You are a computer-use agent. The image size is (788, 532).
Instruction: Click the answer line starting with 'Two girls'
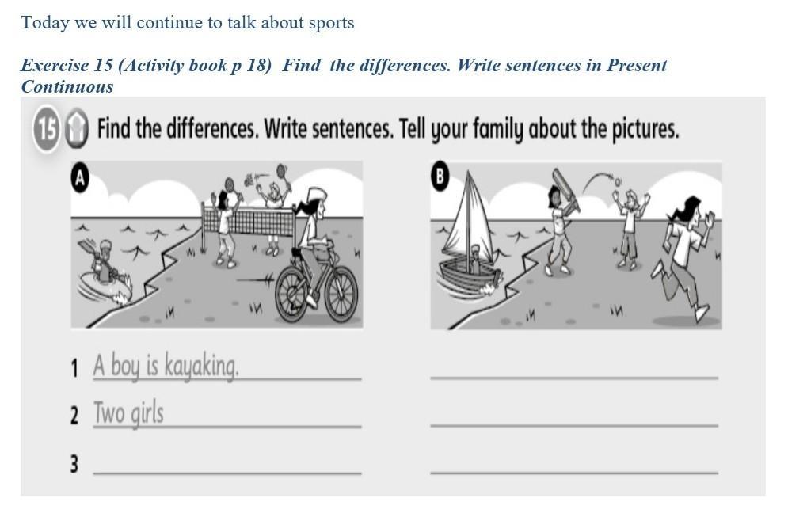(128, 413)
